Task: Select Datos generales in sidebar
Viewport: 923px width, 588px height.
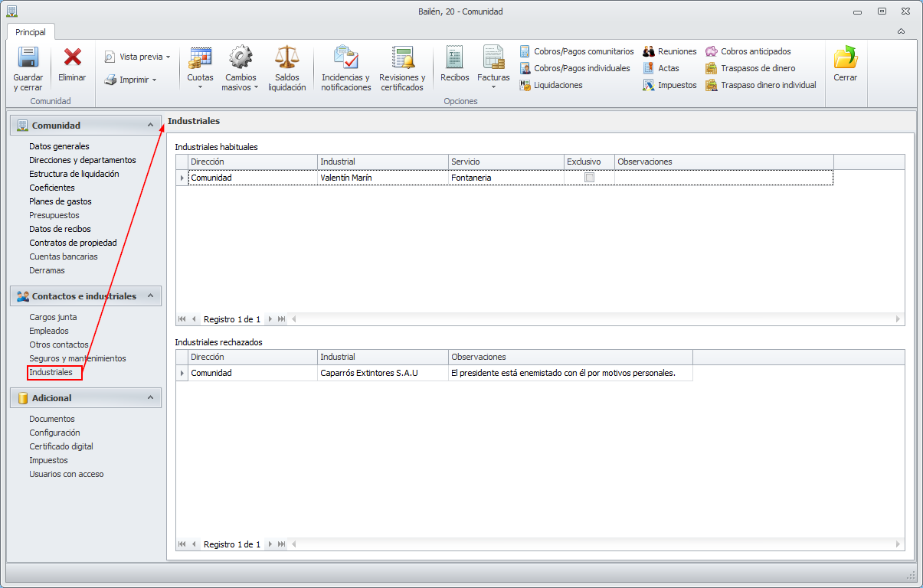Action: [59, 146]
